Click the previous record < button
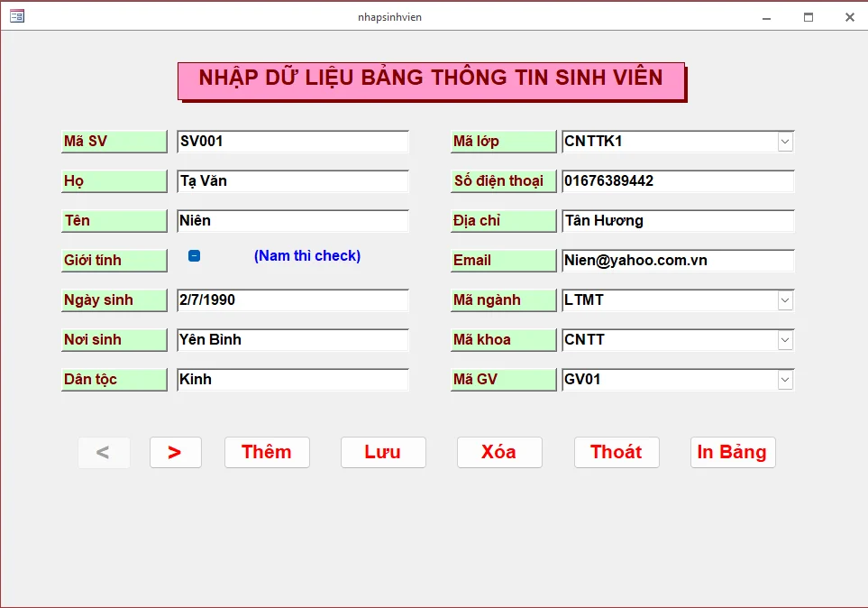This screenshot has height=608, width=868. 104,453
